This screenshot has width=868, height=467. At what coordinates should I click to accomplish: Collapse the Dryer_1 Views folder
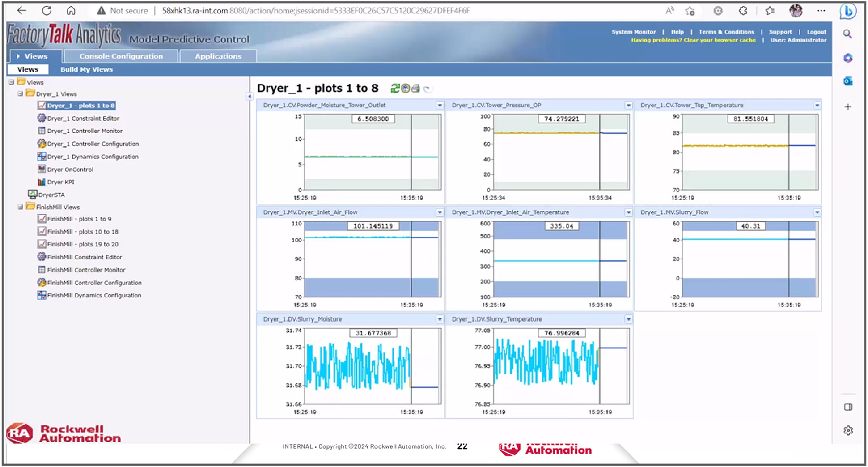(20, 94)
